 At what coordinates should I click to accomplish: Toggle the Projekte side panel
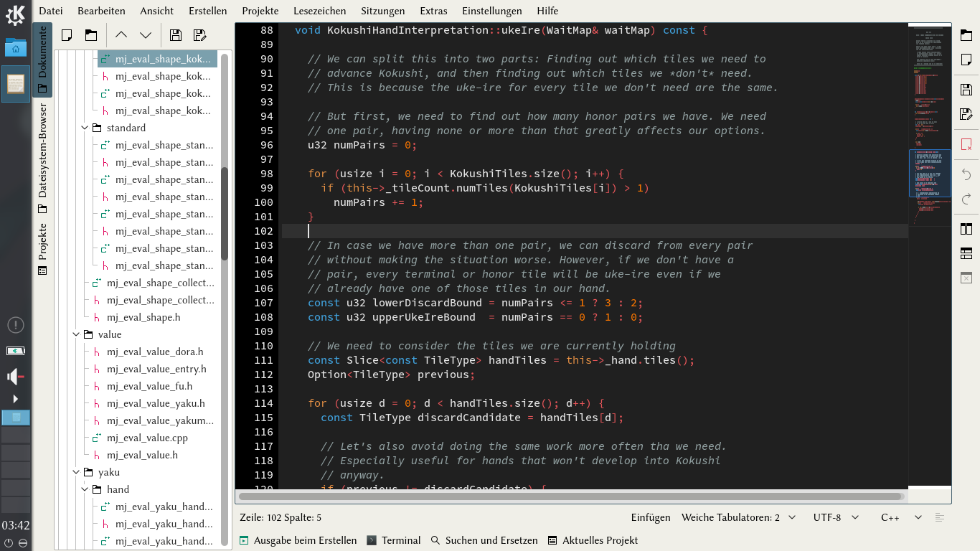42,249
